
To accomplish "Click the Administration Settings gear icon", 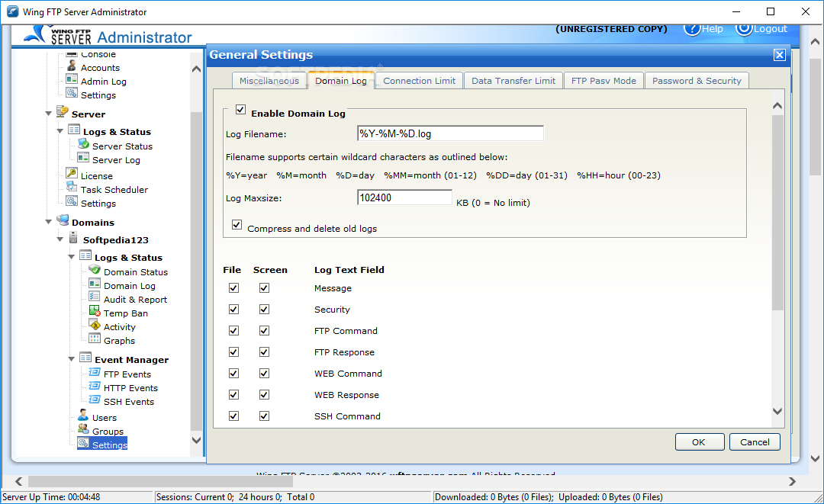I will pyautogui.click(x=72, y=93).
